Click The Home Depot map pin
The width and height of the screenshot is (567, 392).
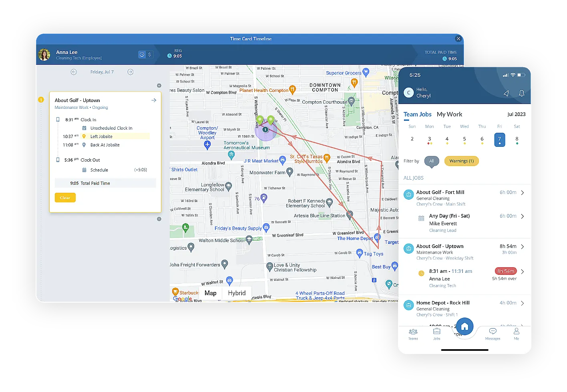tap(377, 237)
